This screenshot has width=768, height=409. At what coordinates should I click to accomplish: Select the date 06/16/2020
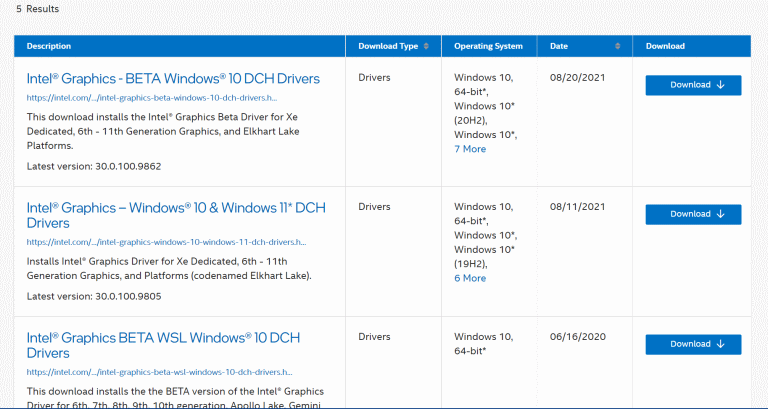point(577,337)
